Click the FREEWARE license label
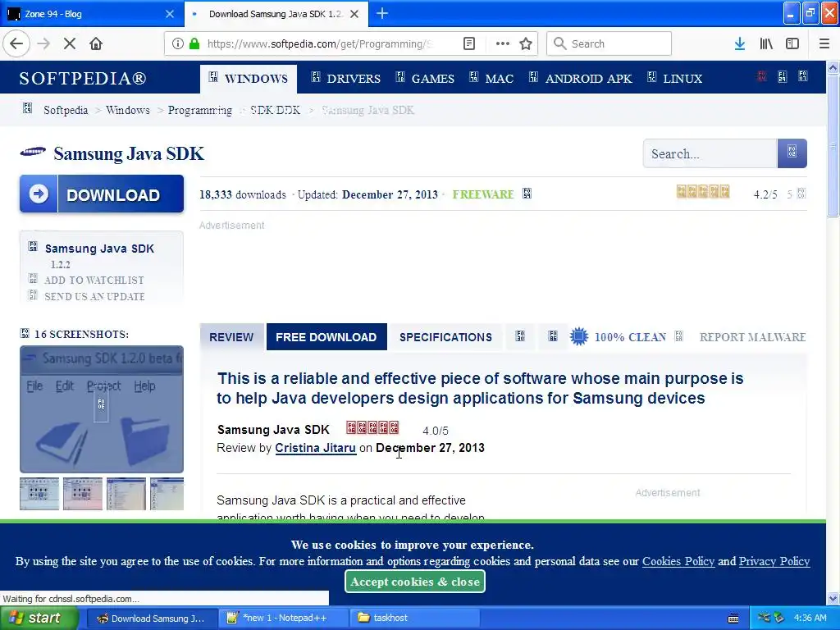This screenshot has height=630, width=840. pyautogui.click(x=483, y=194)
